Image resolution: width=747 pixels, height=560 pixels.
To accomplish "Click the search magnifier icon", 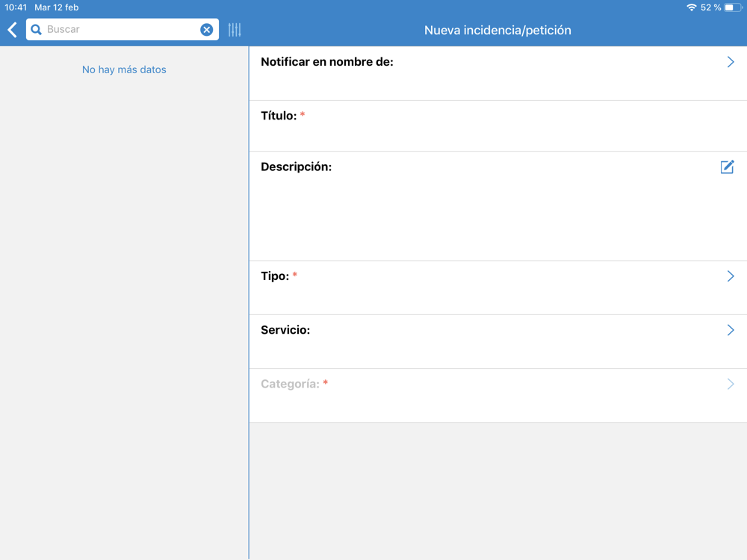I will coord(36,30).
